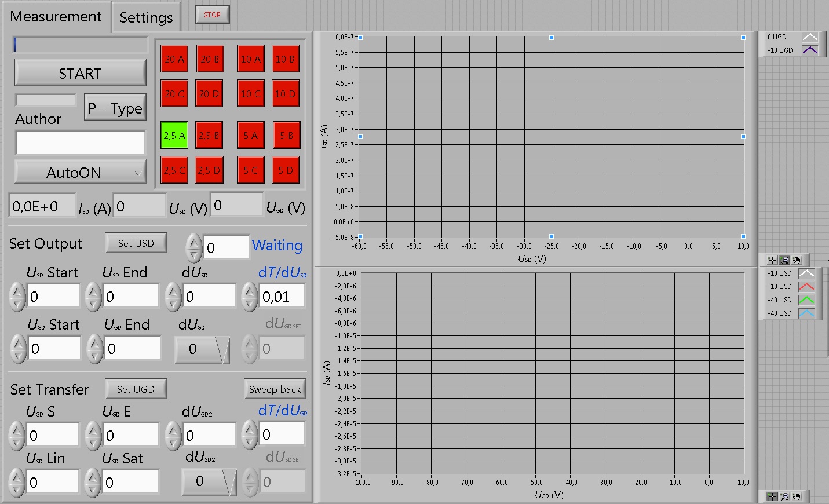Image resolution: width=829 pixels, height=504 pixels.
Task: Click the Sweep back button
Action: tap(275, 389)
